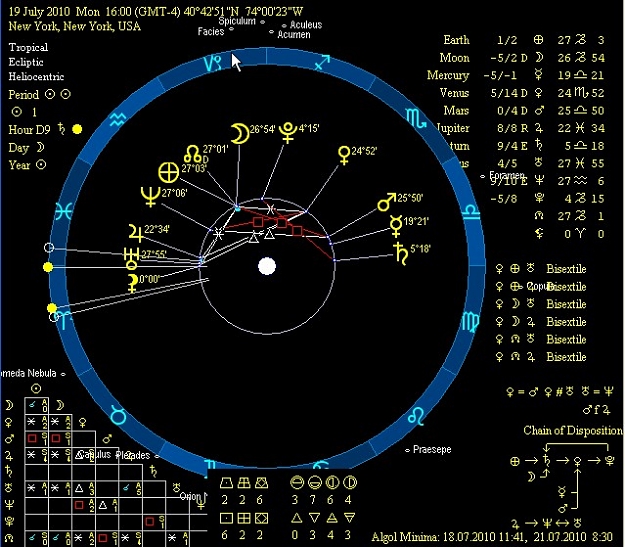Select the Venus glyph at 24°52' in chart
The height and width of the screenshot is (547, 625).
pyautogui.click(x=344, y=155)
